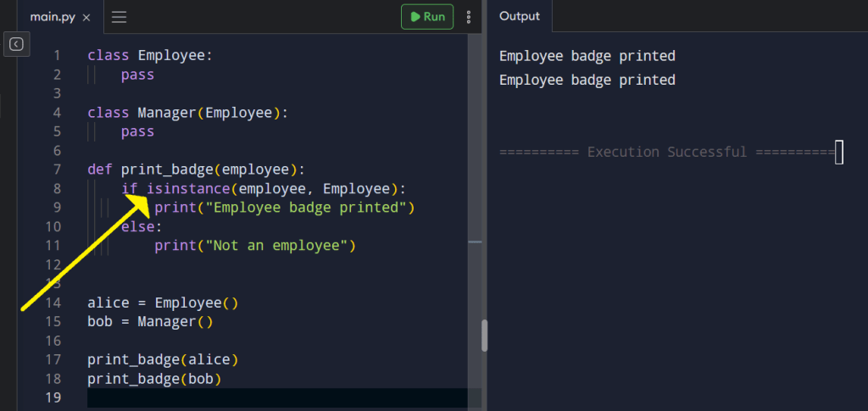Click line number 19 in the gutter
This screenshot has height=411, width=868.
tap(53, 397)
